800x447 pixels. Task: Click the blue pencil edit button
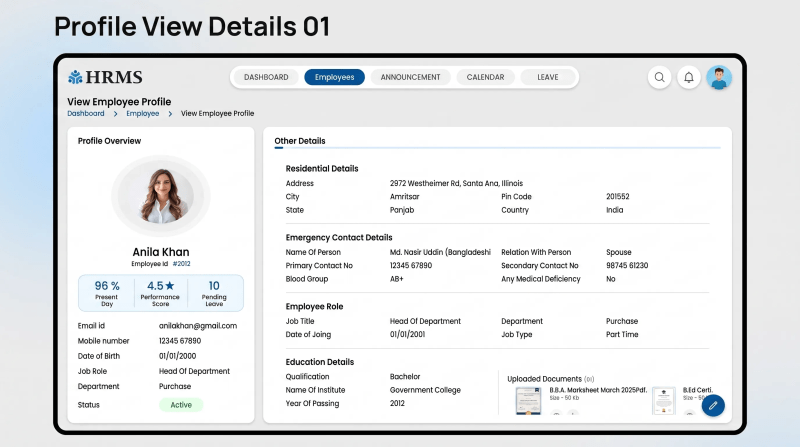pos(713,406)
